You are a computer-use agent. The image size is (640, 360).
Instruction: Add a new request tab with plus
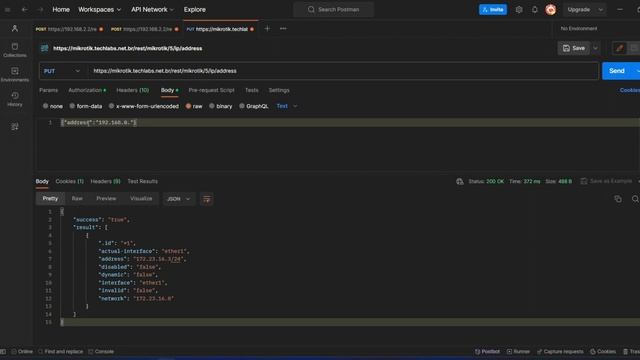click(267, 29)
